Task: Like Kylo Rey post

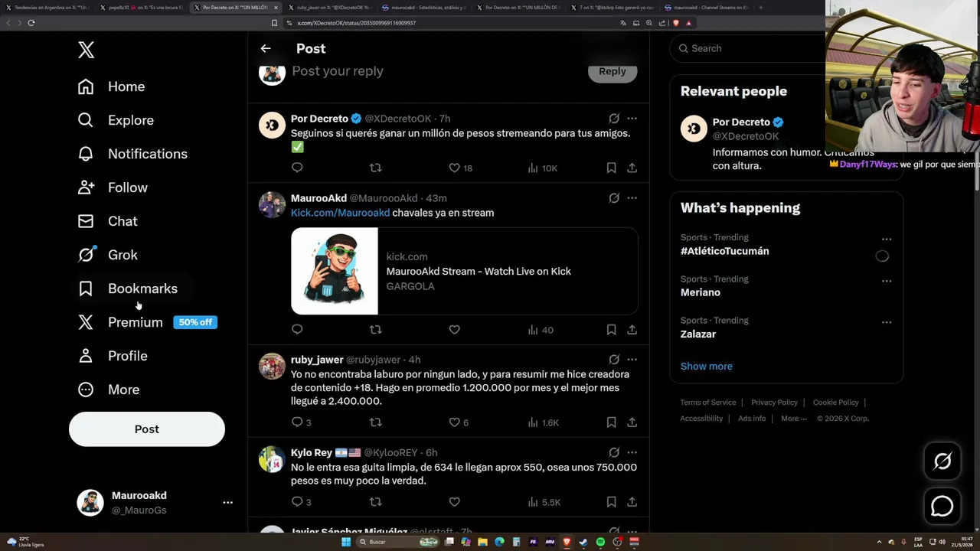Action: tap(454, 502)
